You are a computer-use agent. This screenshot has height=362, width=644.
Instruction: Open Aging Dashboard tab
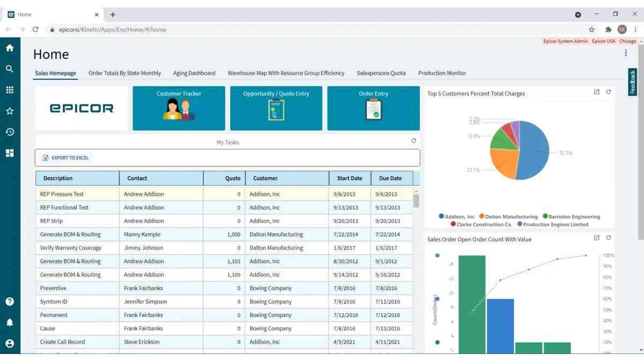point(194,73)
